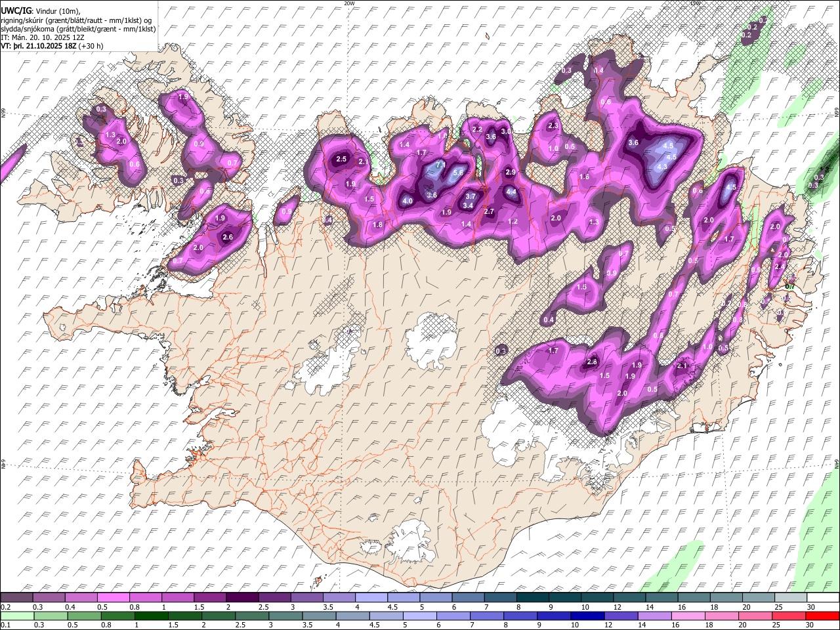Click the 20W longitude label
The height and width of the screenshot is (630, 840).
coord(349,3)
